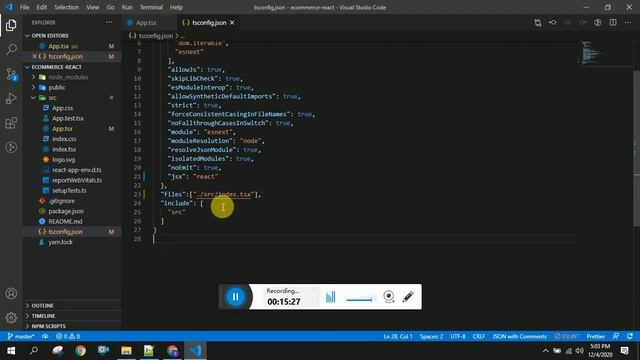Open editor More Actions ellipsis
640x360 pixels.
pos(628,23)
